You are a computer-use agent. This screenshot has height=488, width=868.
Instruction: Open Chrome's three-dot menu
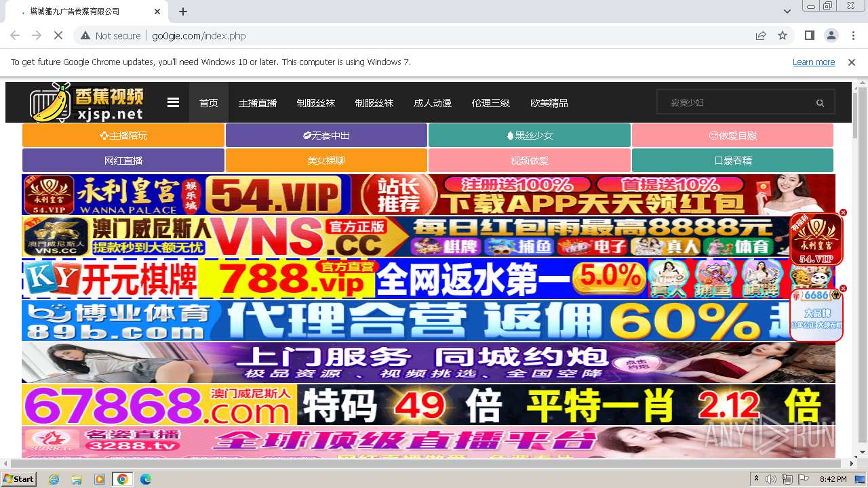(852, 35)
